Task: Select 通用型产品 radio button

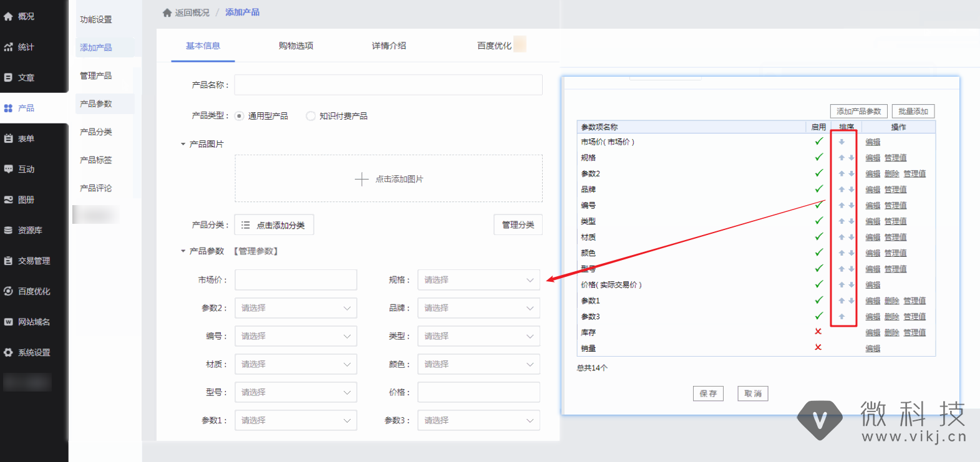Action: point(239,116)
